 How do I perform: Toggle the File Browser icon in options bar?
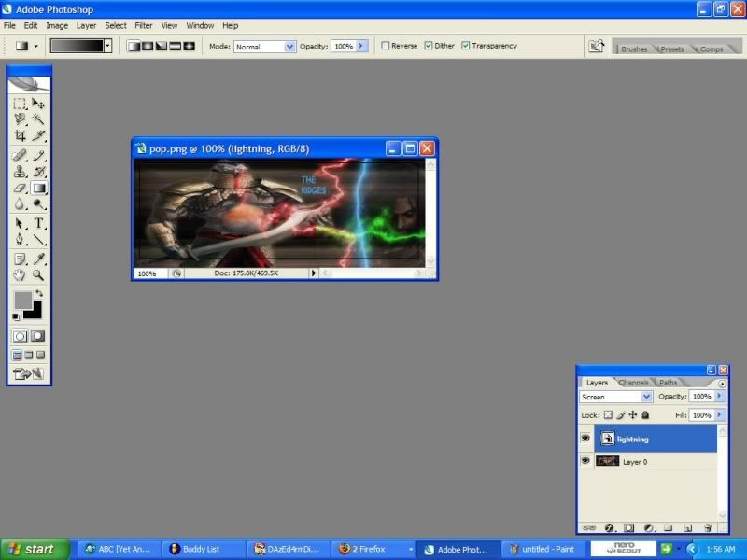(597, 46)
